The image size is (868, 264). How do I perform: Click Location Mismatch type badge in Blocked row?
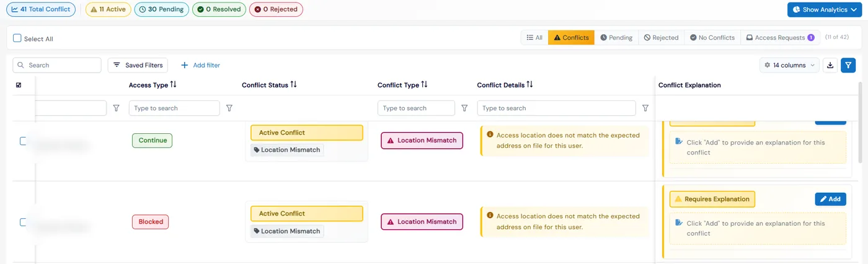pos(422,222)
